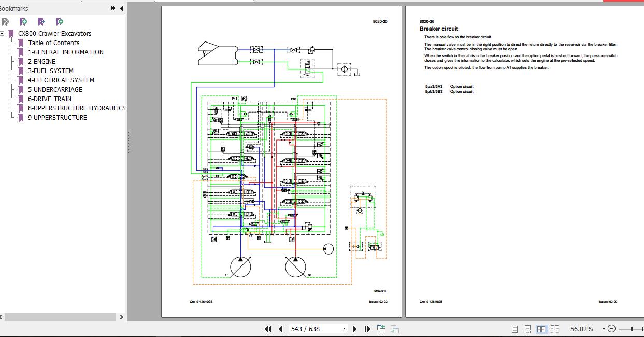Open the bookmark options icon with green arrow
This screenshot has width=644, height=337.
click(59, 22)
